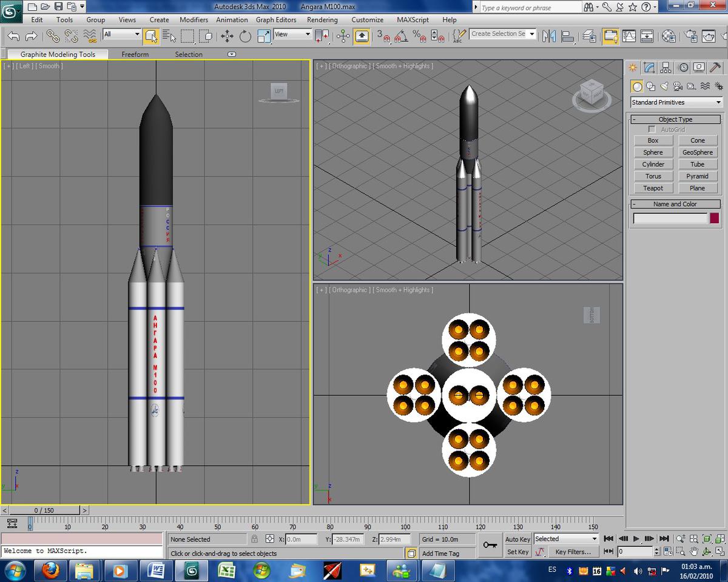This screenshot has height=582, width=728.
Task: Toggle Set Key animation mode
Action: pos(517,552)
